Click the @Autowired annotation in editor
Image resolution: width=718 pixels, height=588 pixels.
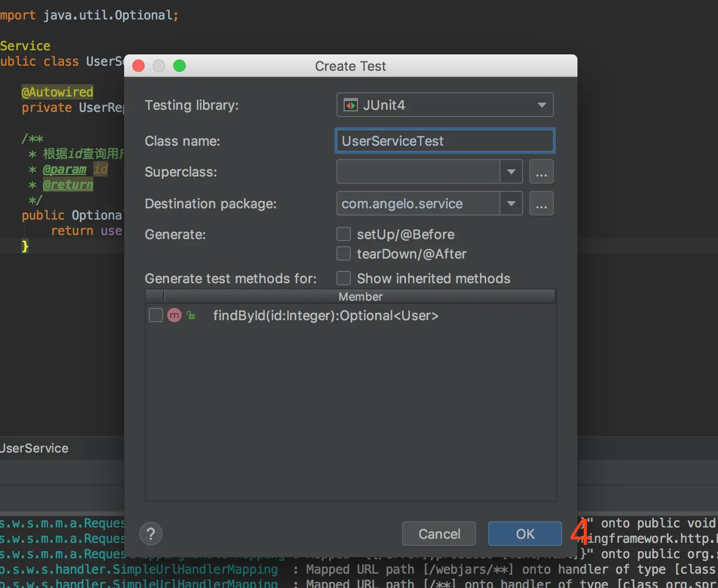[x=57, y=92]
